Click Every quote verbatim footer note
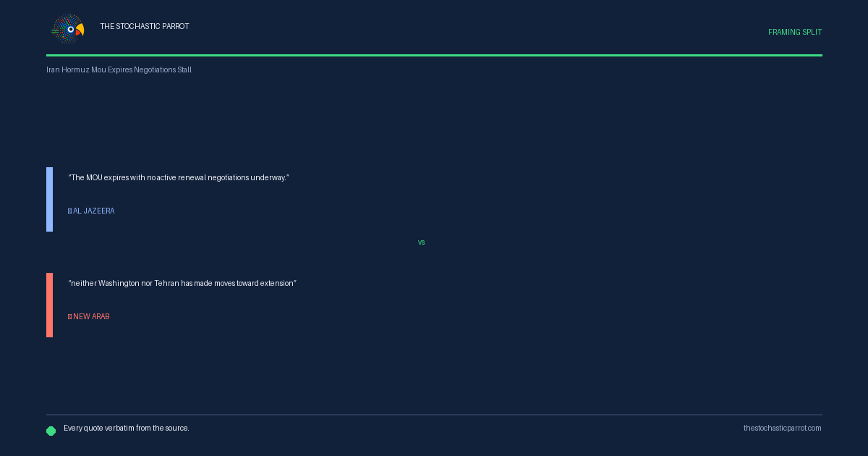868x456 pixels. [x=127, y=428]
